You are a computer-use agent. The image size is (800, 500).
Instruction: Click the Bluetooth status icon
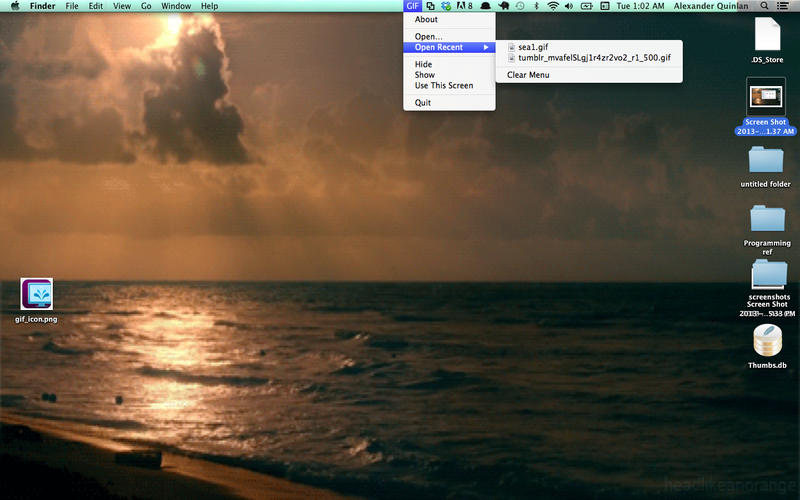(536, 6)
